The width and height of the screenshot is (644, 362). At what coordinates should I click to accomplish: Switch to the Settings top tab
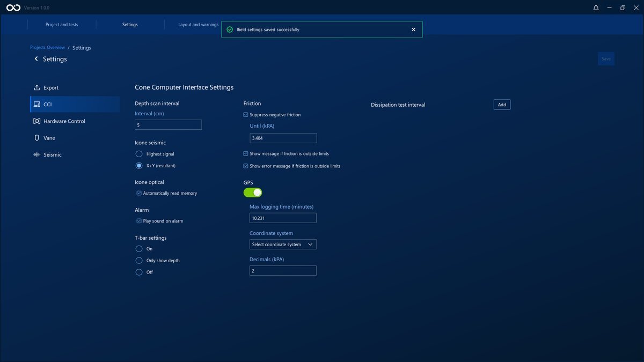pyautogui.click(x=130, y=25)
